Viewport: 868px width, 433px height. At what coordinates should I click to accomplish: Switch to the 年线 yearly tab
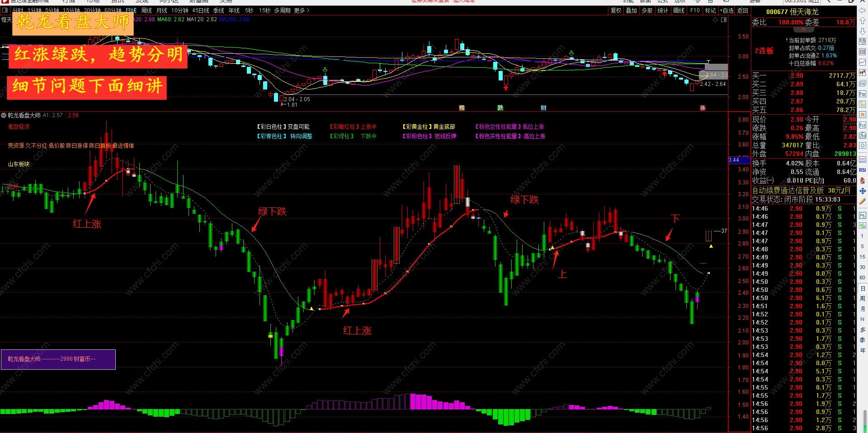[x=234, y=10]
